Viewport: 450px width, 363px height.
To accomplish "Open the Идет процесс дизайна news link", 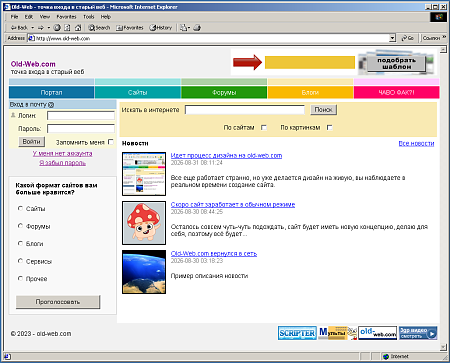I will tap(226, 155).
